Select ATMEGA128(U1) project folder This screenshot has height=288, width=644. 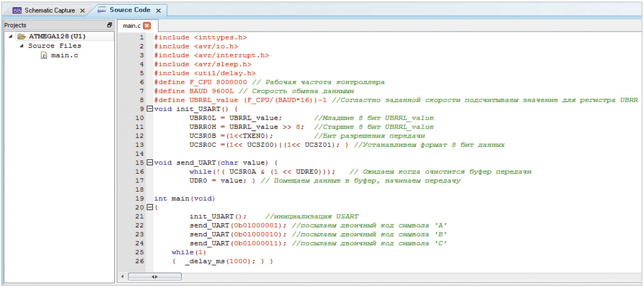click(58, 36)
